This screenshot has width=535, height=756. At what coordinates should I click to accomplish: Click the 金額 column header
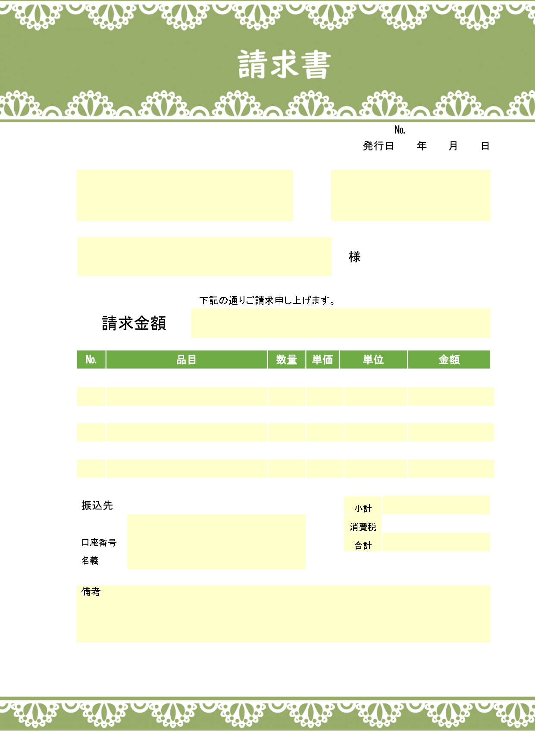[x=449, y=359]
